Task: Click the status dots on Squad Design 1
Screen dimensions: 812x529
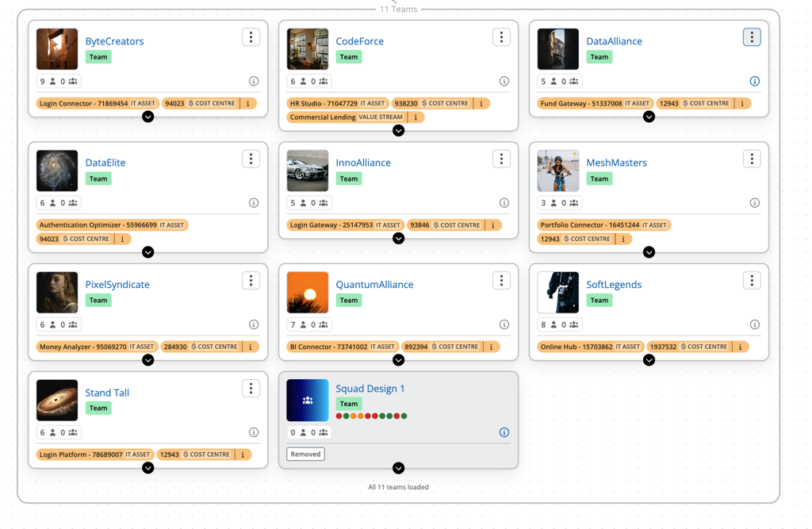Action: click(x=371, y=416)
